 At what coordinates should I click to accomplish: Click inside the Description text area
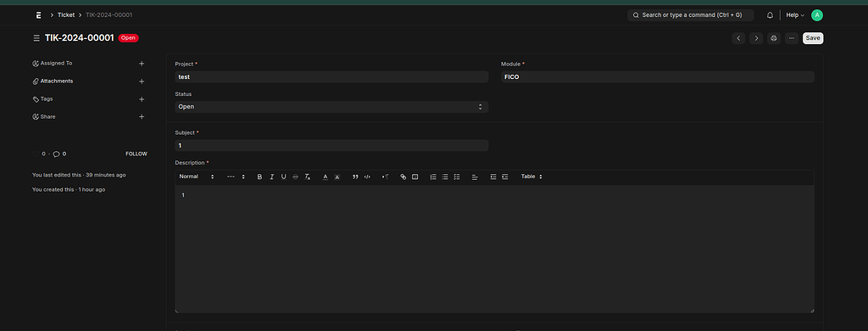click(x=494, y=250)
